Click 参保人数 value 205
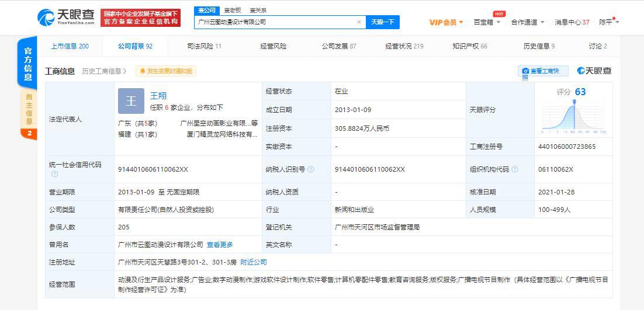This screenshot has height=310, width=644. pos(123,227)
